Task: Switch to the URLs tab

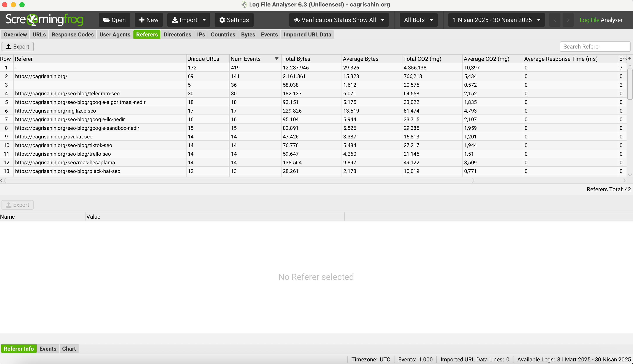Action: tap(39, 35)
